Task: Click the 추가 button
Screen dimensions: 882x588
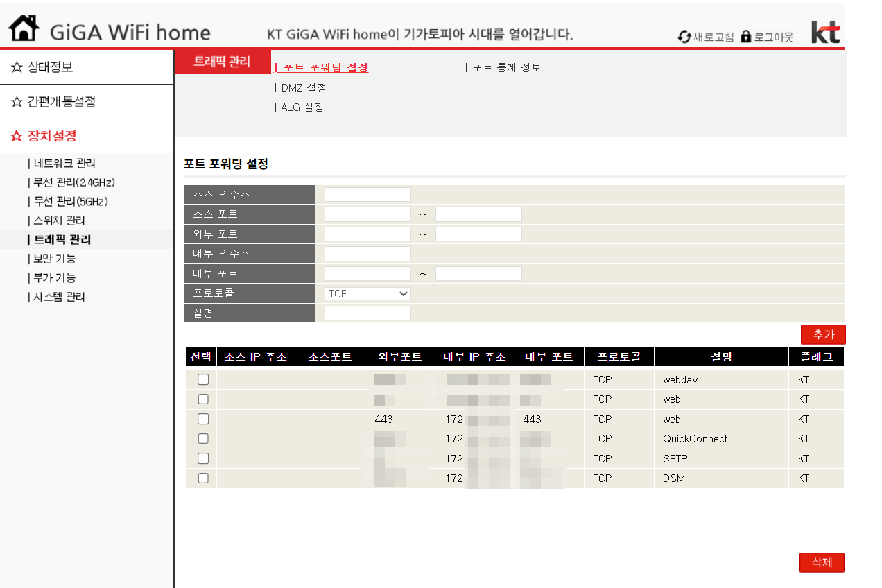Action: tap(823, 334)
